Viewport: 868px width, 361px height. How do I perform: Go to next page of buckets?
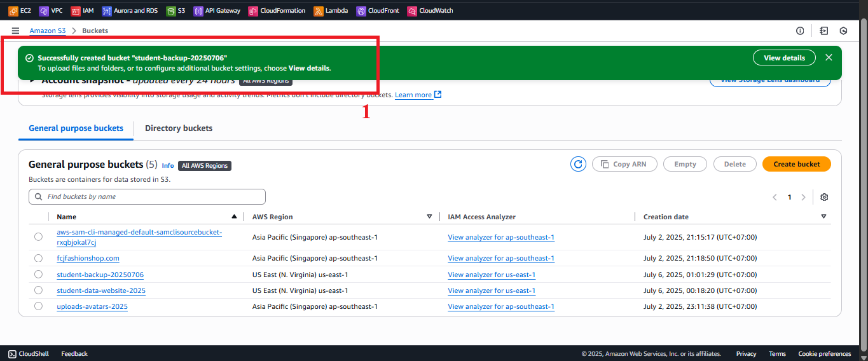(x=804, y=197)
